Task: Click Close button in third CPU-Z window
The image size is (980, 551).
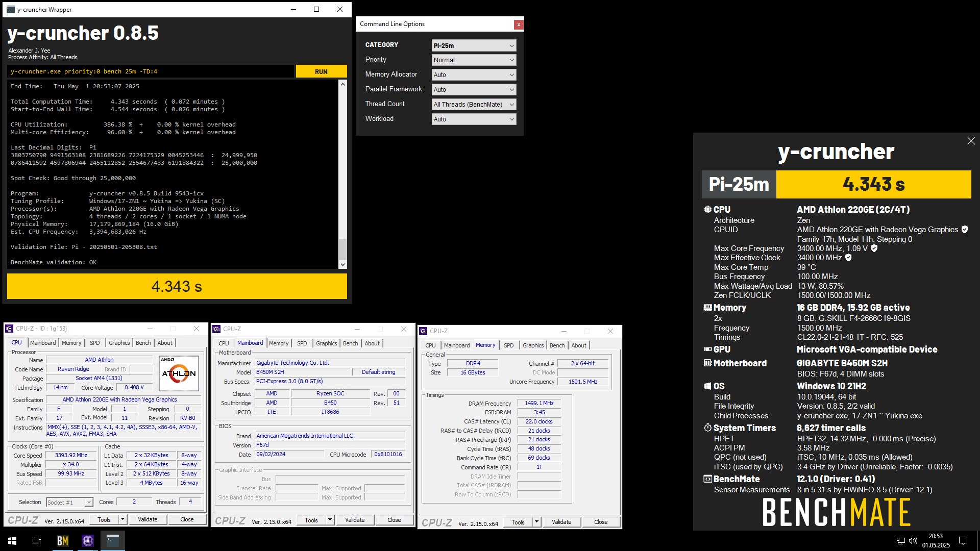Action: coord(601,522)
